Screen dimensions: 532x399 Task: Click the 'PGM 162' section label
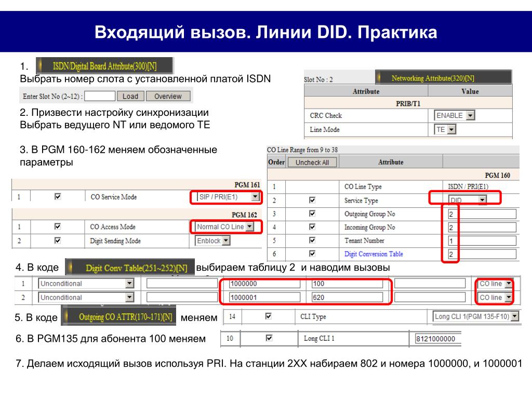[244, 215]
